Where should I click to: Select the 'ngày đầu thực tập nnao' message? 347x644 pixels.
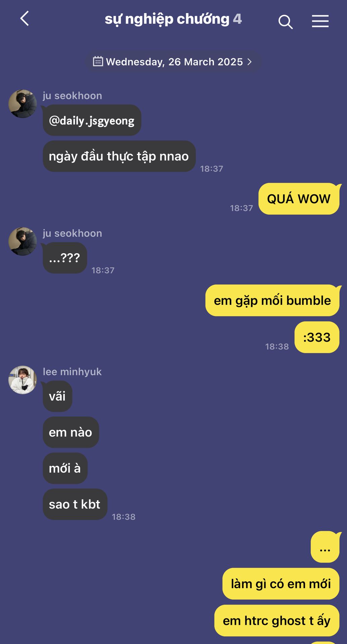pos(119,156)
